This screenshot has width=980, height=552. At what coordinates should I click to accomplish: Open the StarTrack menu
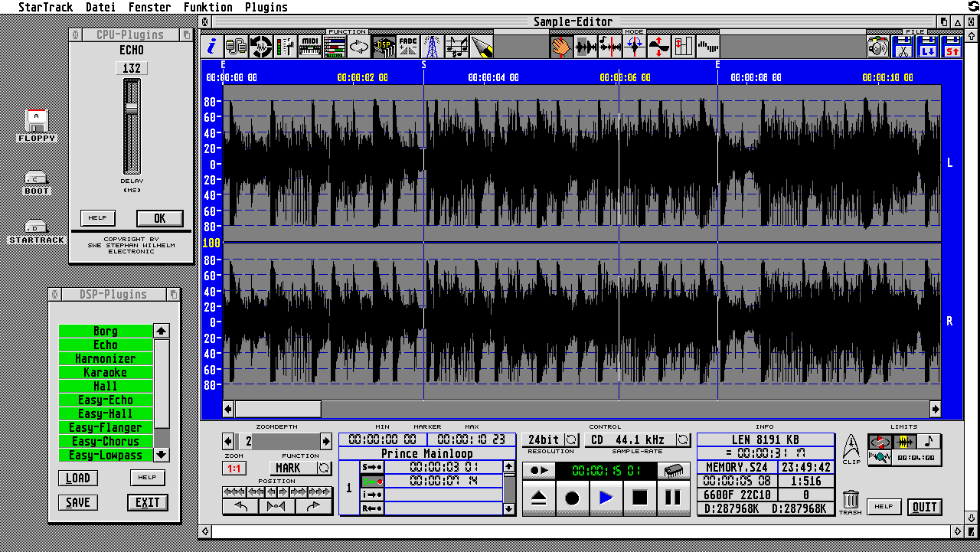[46, 7]
